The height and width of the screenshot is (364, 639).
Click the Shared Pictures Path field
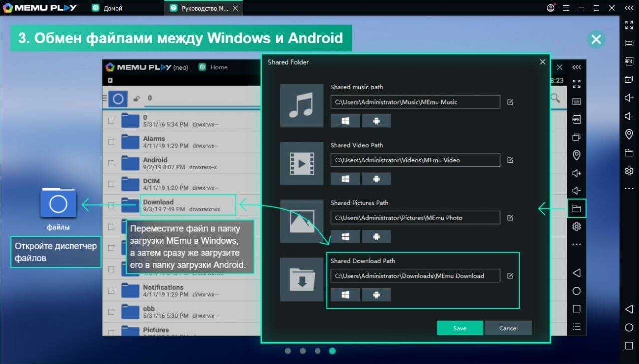pos(415,218)
